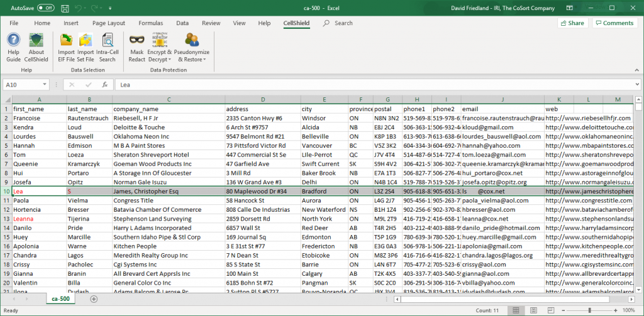Open the Help tab
644x316 pixels.
click(264, 23)
